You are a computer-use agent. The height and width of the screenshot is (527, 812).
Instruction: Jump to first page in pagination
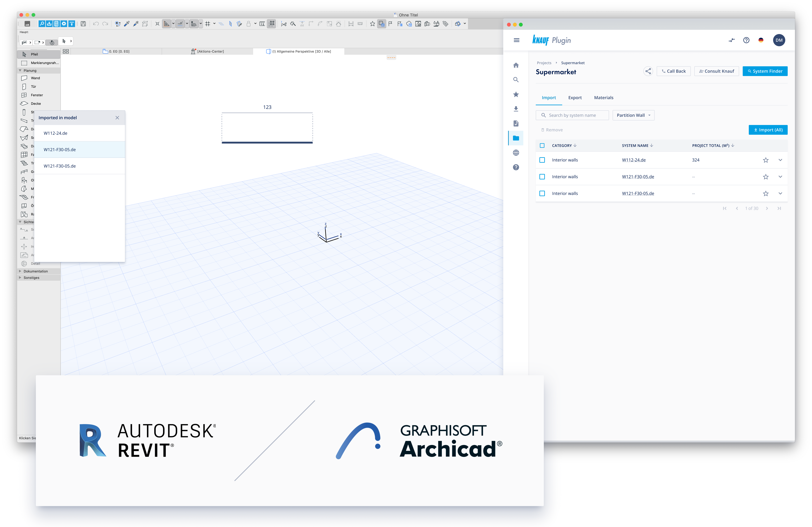tap(724, 209)
